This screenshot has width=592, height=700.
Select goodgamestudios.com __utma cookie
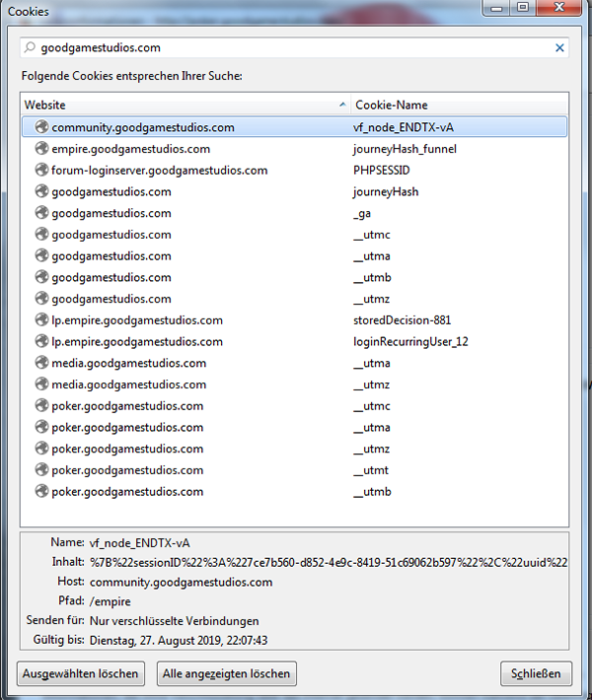(x=294, y=255)
